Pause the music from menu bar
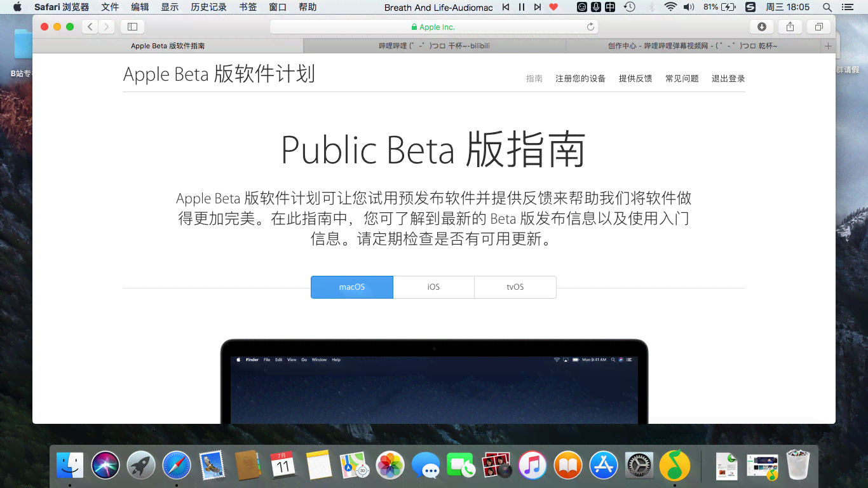 point(522,7)
